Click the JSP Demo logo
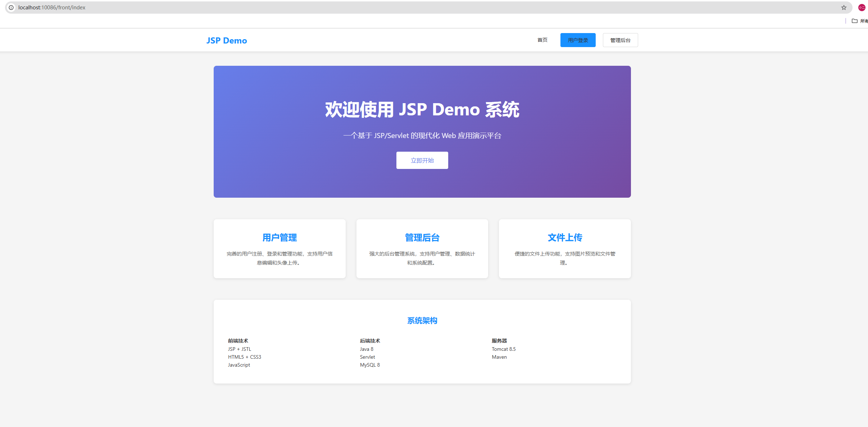Screen dimensions: 868x427 click(227, 41)
